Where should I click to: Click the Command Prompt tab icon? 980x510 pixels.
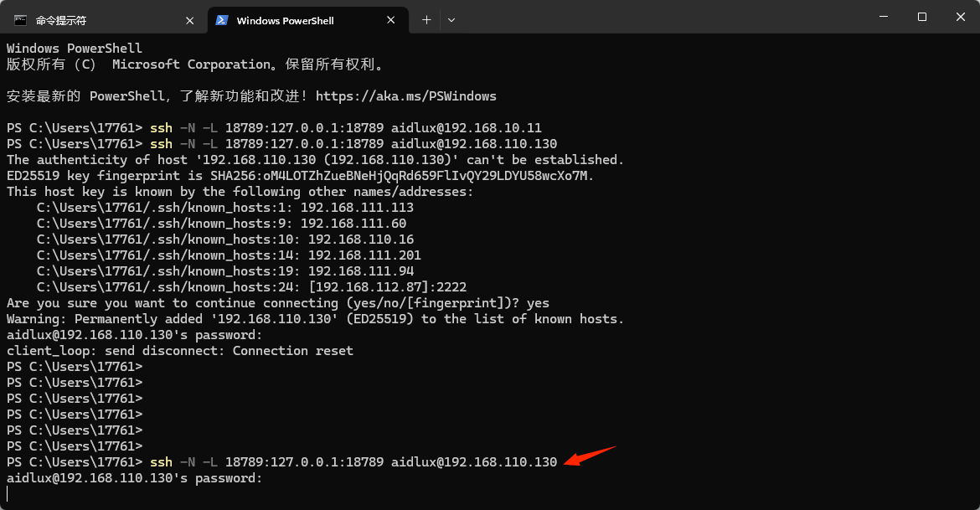[x=20, y=20]
